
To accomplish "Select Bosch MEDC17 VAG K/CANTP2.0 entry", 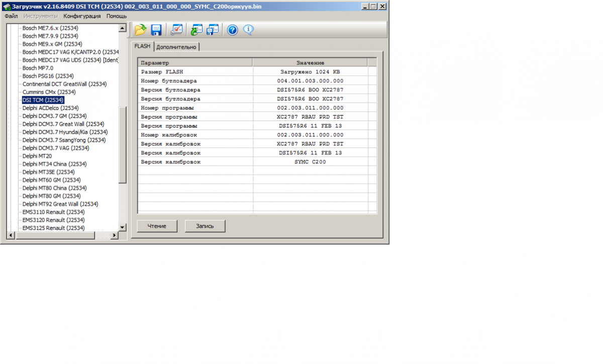I will pyautogui.click(x=70, y=52).
